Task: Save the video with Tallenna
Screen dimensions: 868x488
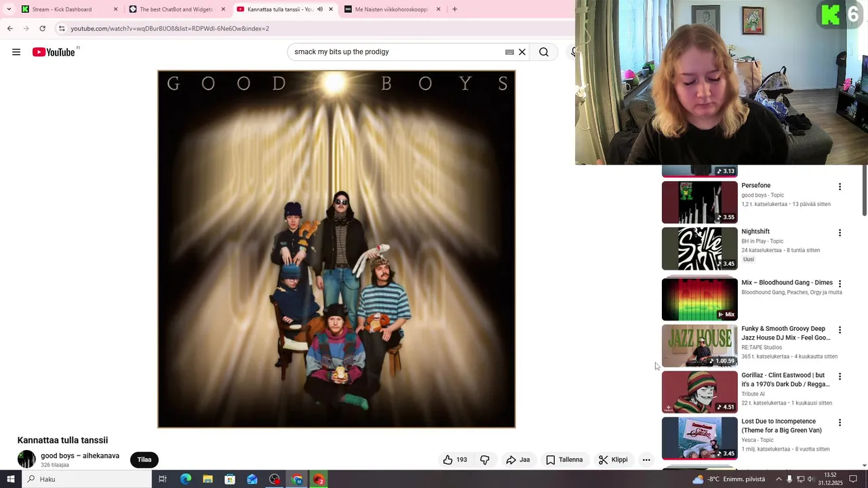Action: click(564, 460)
